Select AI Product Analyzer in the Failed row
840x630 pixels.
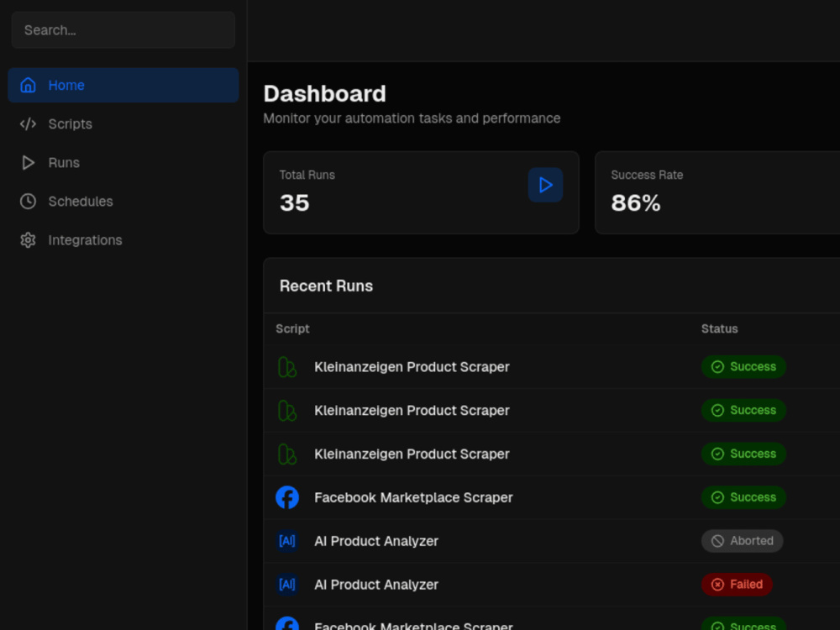(376, 585)
